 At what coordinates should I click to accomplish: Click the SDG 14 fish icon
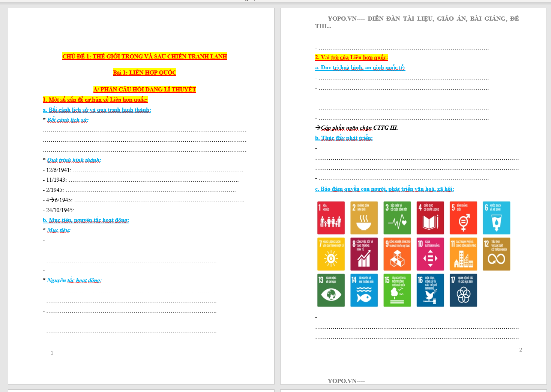(x=364, y=290)
